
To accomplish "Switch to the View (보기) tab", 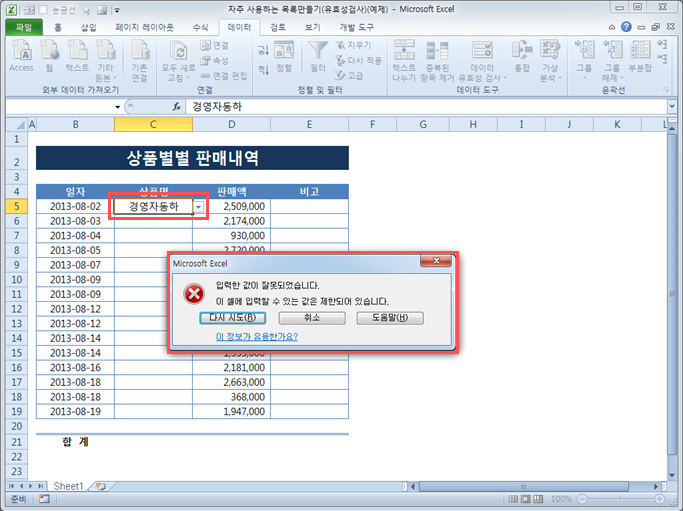I will click(x=312, y=27).
